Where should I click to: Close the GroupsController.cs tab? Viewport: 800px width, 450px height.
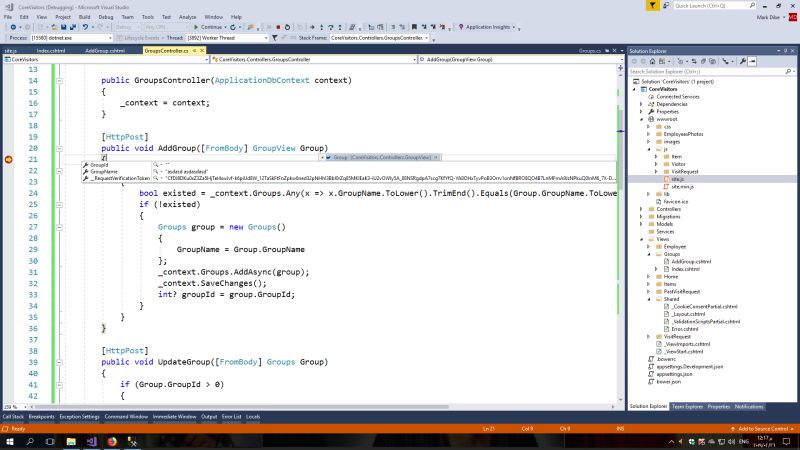[202, 51]
